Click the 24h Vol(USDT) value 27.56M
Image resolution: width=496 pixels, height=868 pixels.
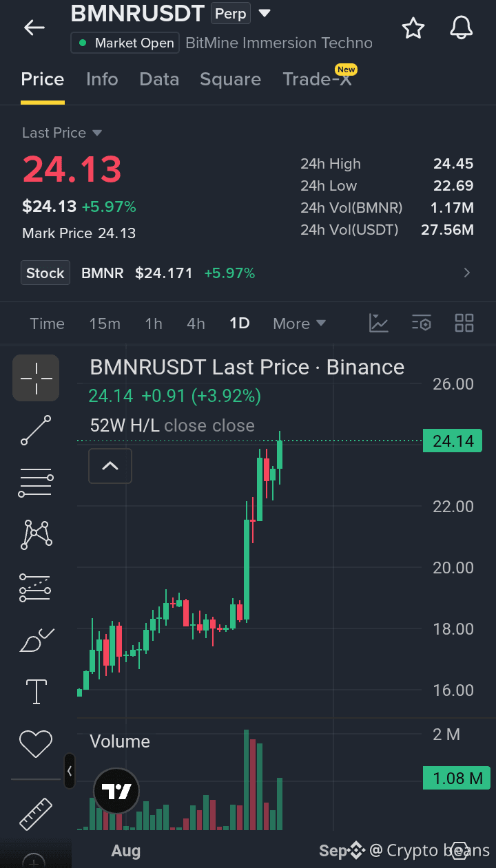click(x=447, y=229)
